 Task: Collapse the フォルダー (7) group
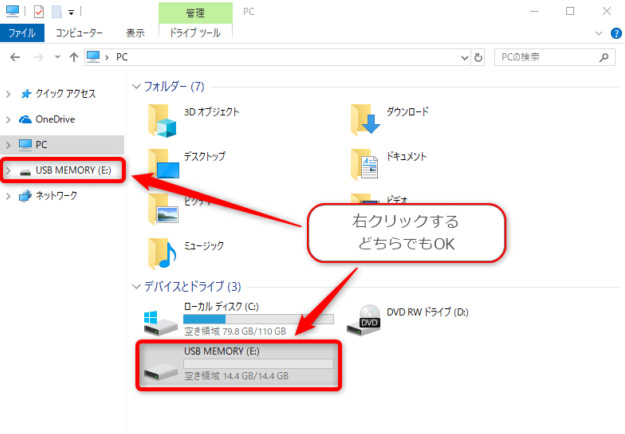point(136,86)
